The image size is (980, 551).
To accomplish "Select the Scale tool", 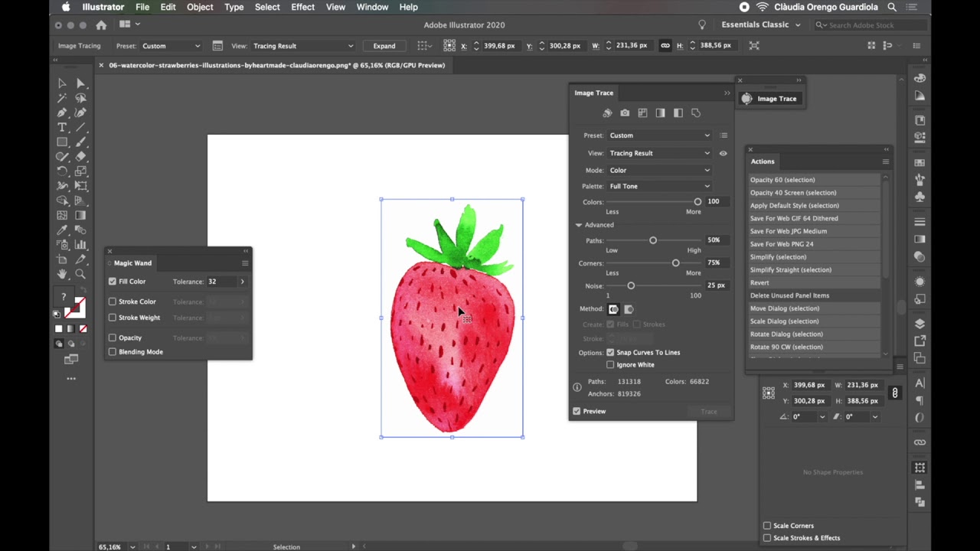I will click(80, 171).
